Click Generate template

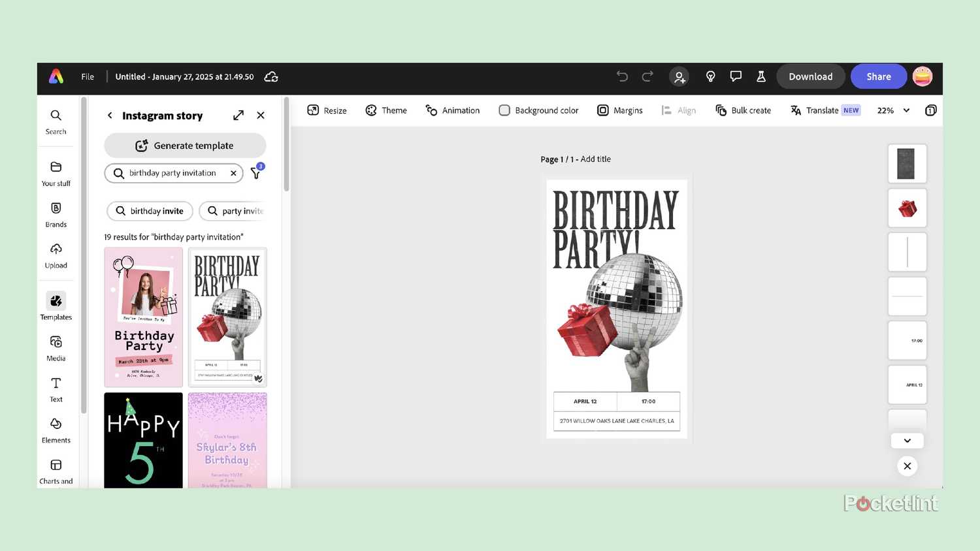pos(185,145)
